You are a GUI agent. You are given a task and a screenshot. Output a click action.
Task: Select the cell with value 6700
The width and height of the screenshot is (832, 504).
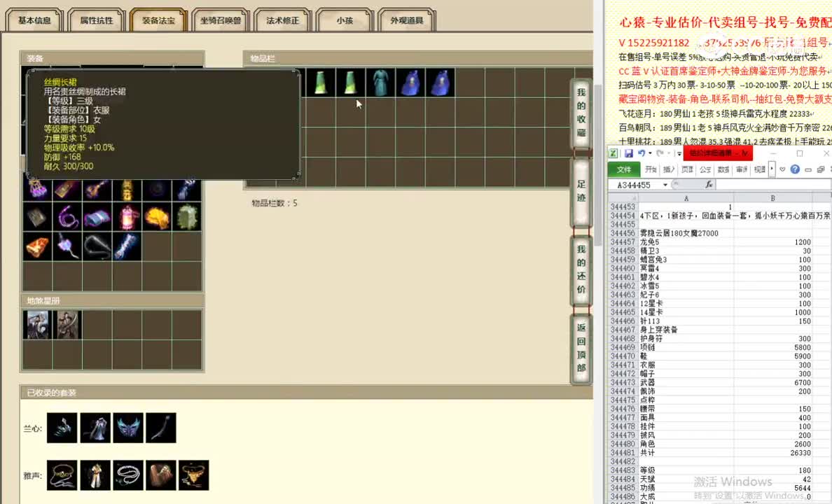click(772, 382)
